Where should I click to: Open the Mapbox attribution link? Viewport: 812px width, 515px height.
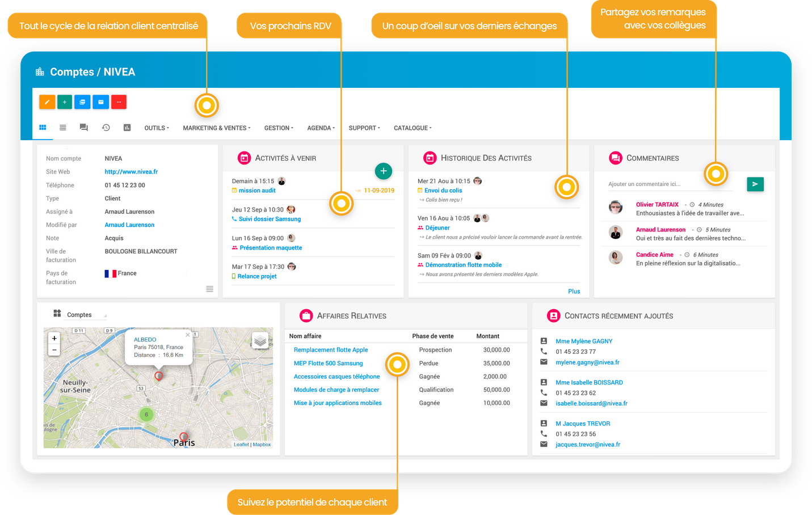pos(262,445)
